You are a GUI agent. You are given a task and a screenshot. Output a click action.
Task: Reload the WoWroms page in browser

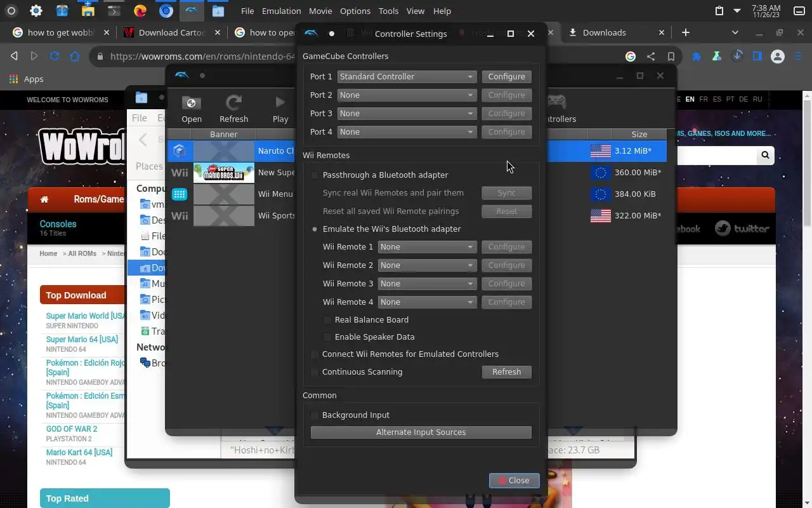coord(55,56)
